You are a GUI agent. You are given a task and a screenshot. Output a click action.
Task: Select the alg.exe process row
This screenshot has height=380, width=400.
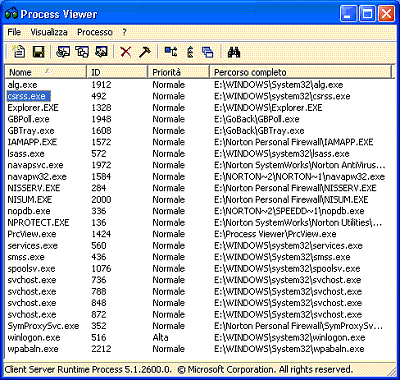click(x=22, y=85)
